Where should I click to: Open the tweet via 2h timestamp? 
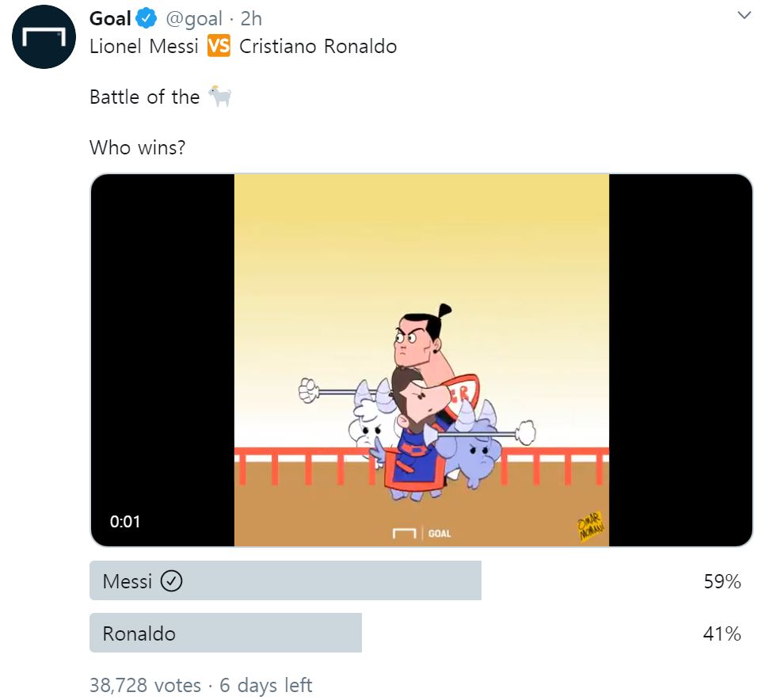[251, 17]
